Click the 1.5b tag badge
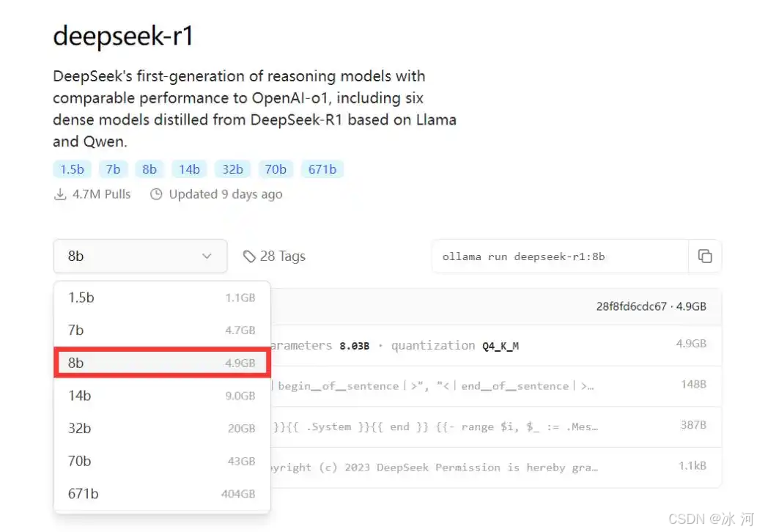Image resolution: width=757 pixels, height=532 pixels. coord(72,169)
